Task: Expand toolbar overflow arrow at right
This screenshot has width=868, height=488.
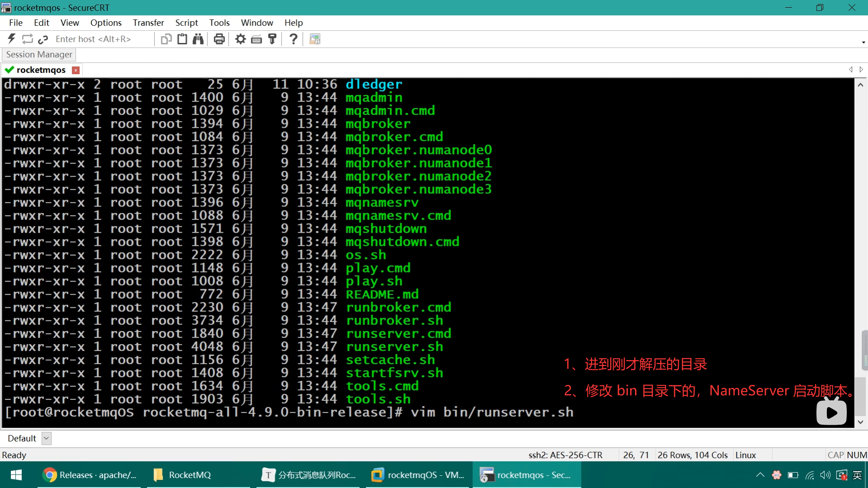Action: (x=863, y=42)
